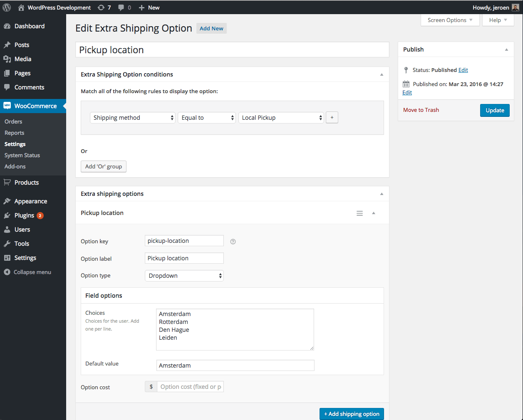This screenshot has width=523, height=420.
Task: Click the Comments icon in sidebar
Action: tap(7, 87)
